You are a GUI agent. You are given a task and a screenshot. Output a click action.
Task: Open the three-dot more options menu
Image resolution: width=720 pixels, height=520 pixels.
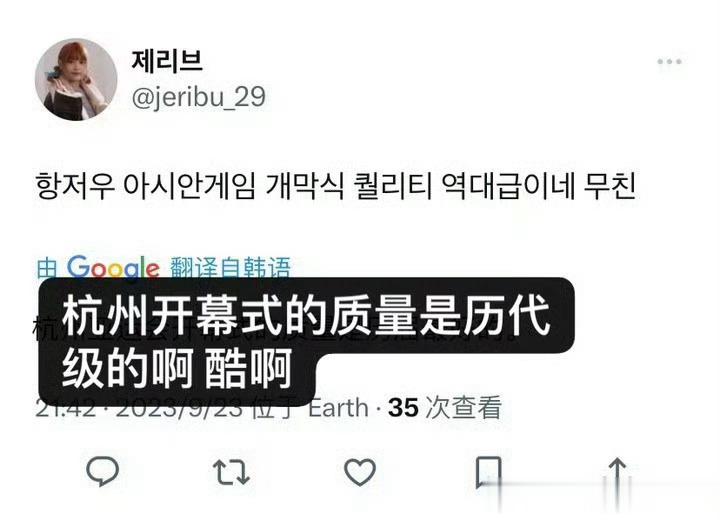pos(669,61)
